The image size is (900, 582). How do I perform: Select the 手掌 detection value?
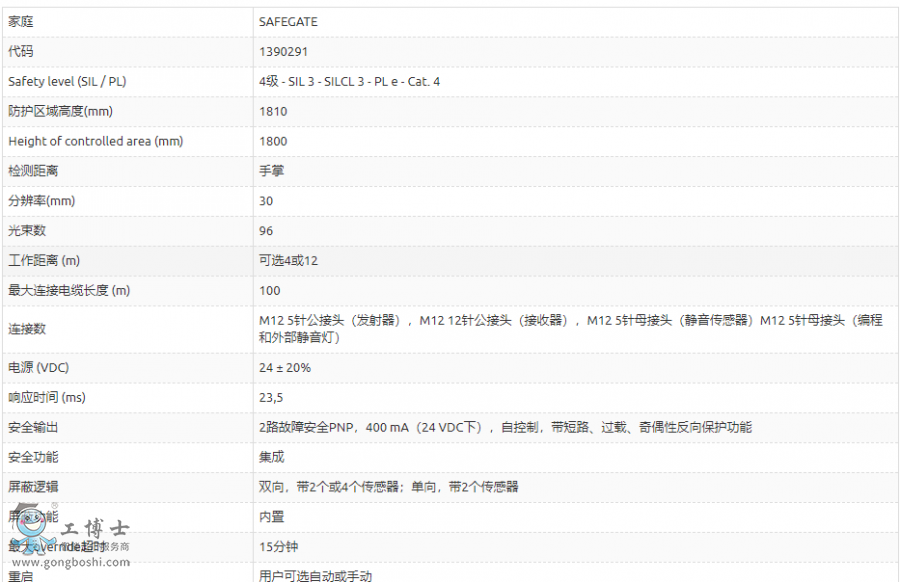[x=272, y=171]
